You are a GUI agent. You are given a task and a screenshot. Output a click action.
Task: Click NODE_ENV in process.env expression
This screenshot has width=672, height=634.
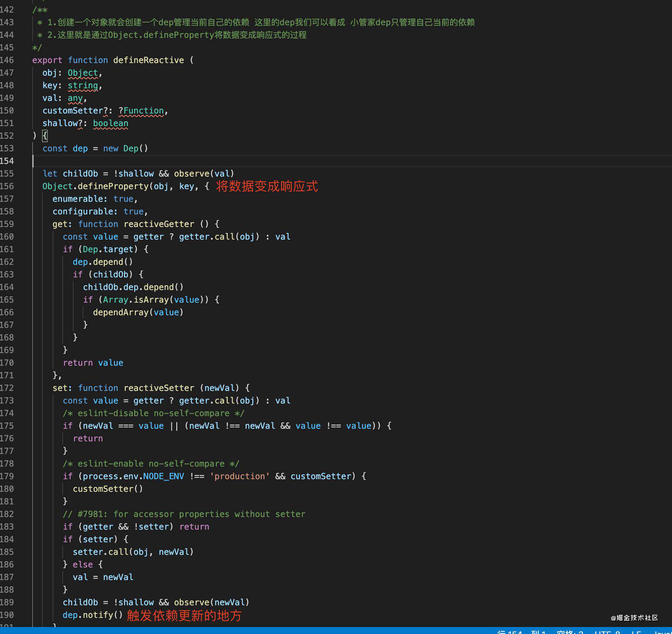pyautogui.click(x=164, y=476)
